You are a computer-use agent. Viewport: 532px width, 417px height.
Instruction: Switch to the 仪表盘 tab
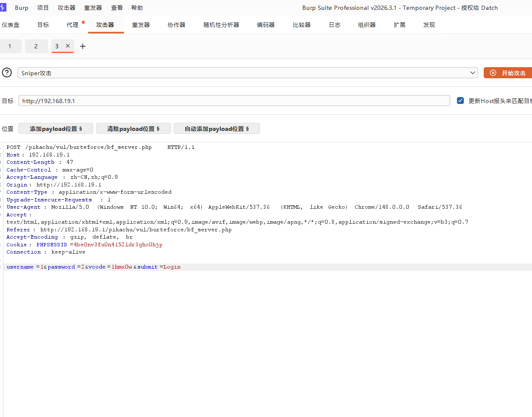pos(11,25)
